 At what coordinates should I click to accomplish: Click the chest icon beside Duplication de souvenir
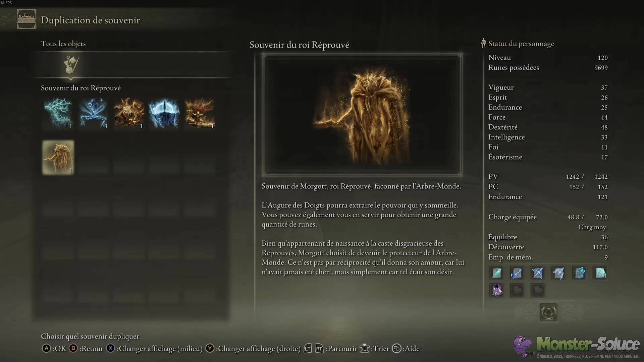(26, 19)
